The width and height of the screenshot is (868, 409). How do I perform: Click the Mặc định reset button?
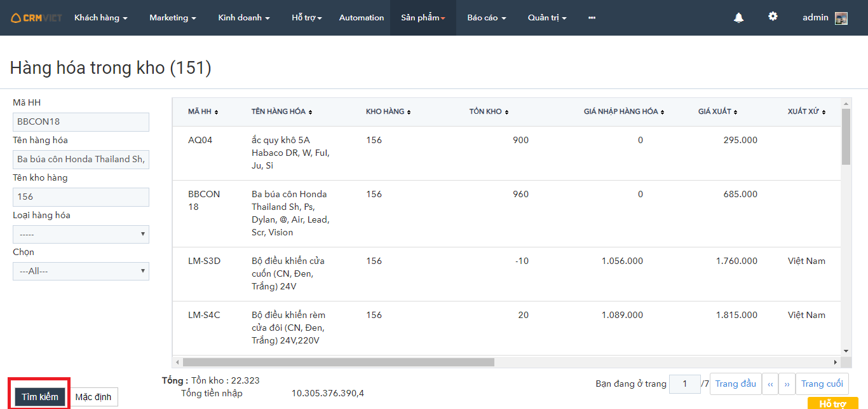93,397
